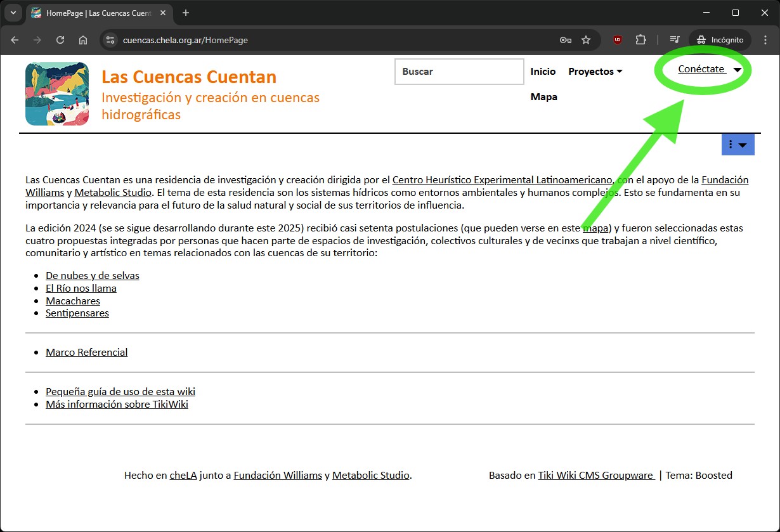Viewport: 780px width, 532px height.
Task: Open the blue page actions dropdown
Action: [738, 145]
